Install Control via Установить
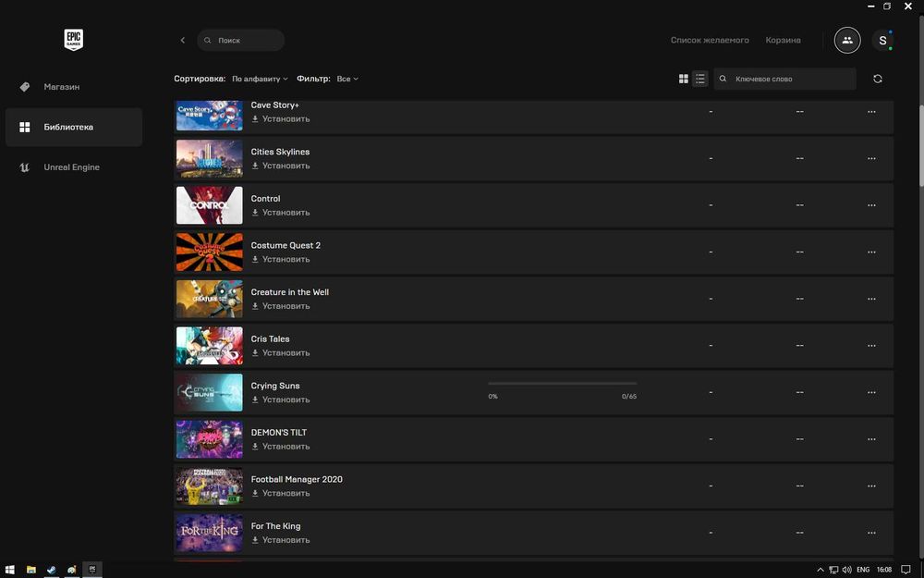 (x=281, y=213)
